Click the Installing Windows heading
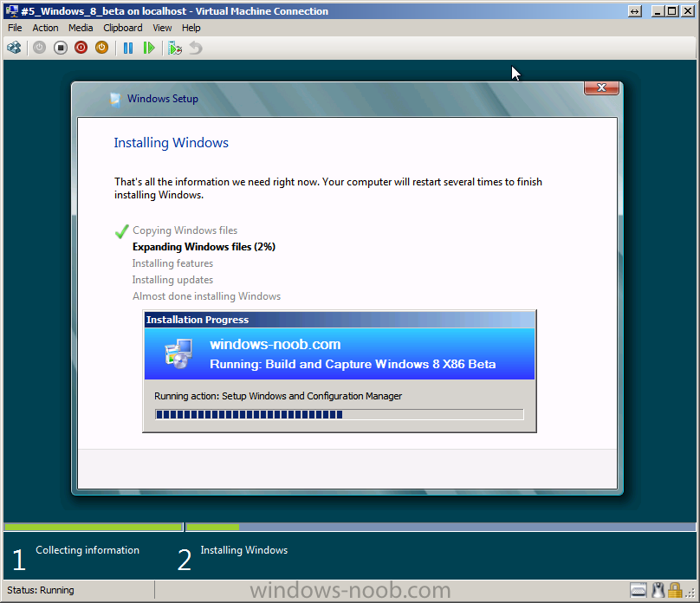This screenshot has height=603, width=700. point(171,143)
